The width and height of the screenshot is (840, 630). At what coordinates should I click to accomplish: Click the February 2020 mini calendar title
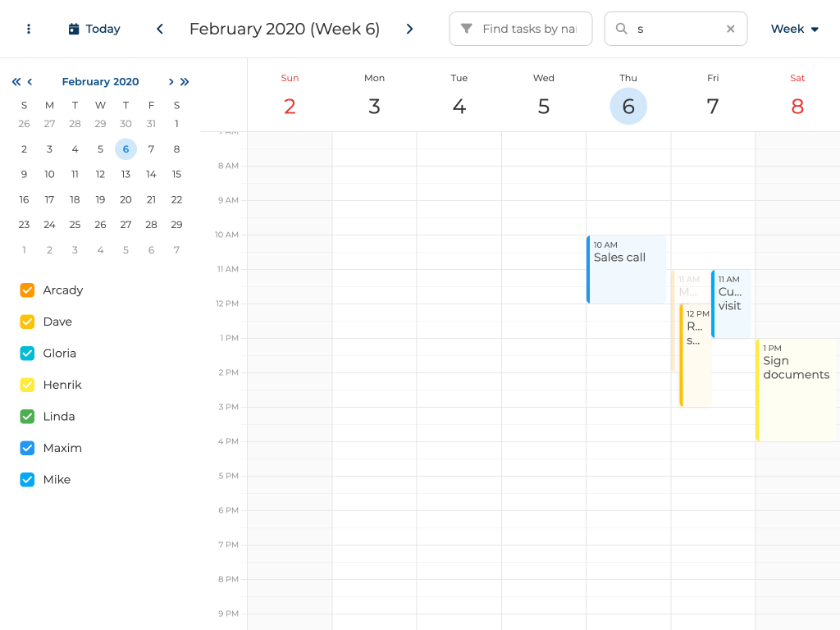100,81
